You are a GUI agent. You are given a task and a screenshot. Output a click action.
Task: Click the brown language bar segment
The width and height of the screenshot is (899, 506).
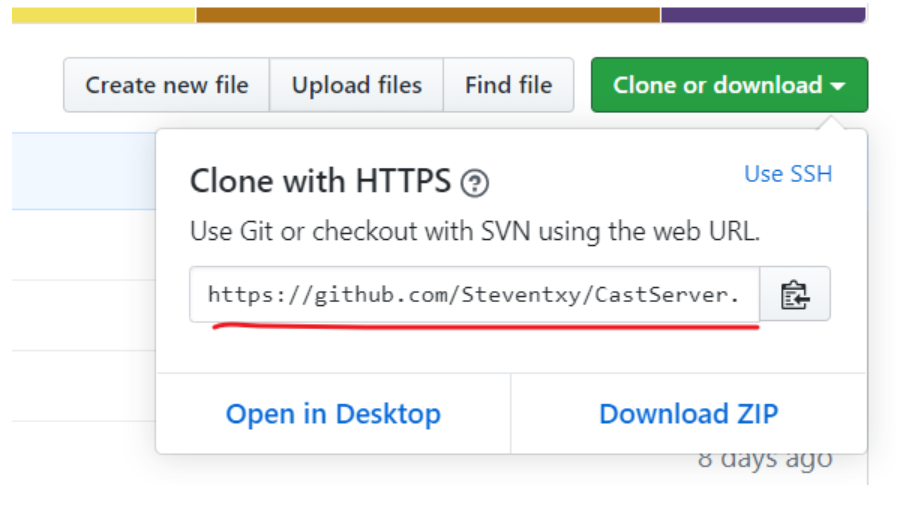click(x=427, y=14)
